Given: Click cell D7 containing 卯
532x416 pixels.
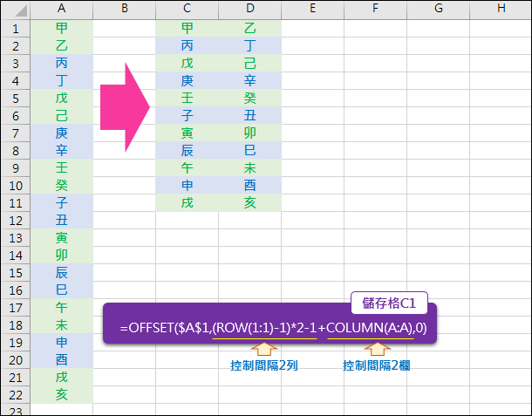Looking at the screenshot, I should click(x=249, y=133).
